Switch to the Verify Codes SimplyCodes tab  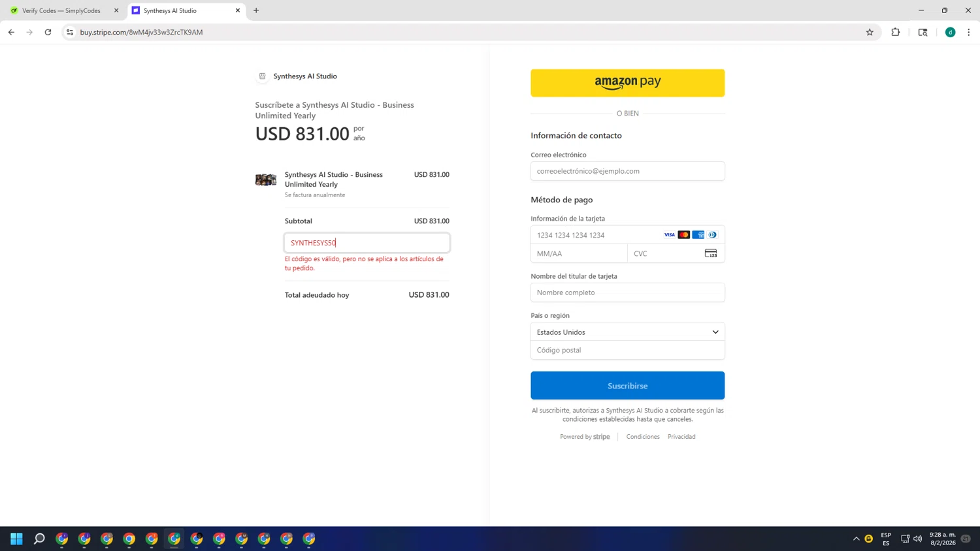click(61, 10)
